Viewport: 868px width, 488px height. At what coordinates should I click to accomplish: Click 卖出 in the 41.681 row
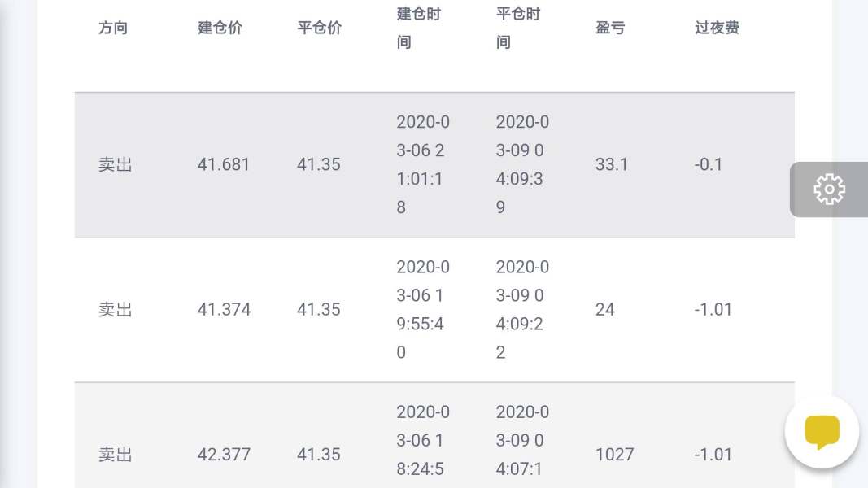pos(115,164)
